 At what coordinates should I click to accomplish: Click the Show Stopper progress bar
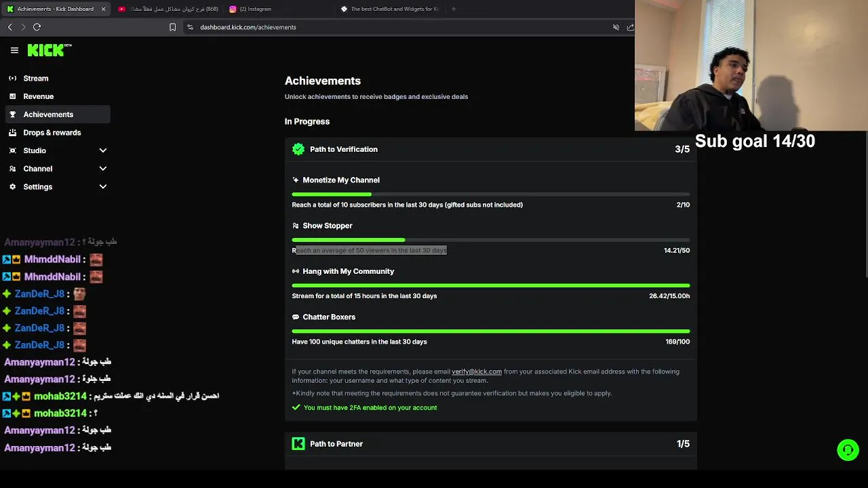[x=491, y=240]
